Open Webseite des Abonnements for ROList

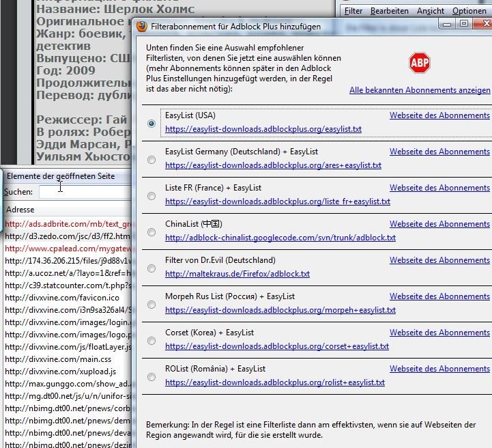439,369
